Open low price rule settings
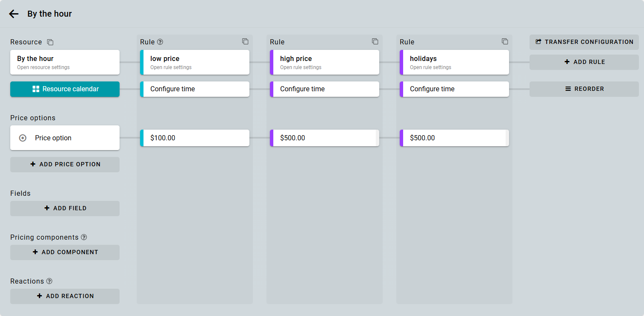 point(196,62)
